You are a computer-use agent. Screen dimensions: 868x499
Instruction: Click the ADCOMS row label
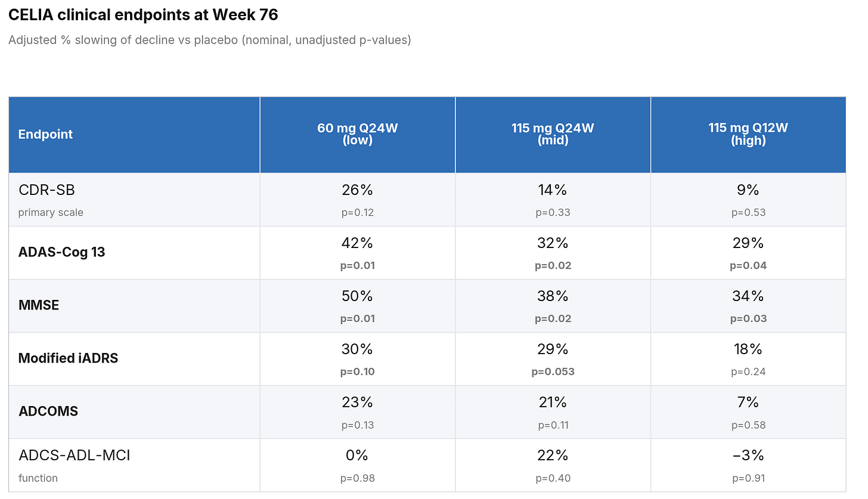click(48, 411)
